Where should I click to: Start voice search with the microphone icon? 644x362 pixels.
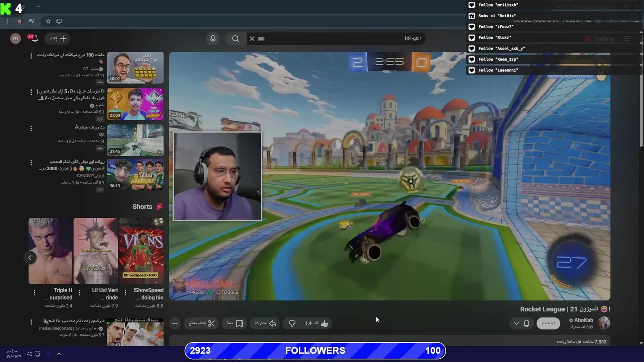tap(213, 38)
